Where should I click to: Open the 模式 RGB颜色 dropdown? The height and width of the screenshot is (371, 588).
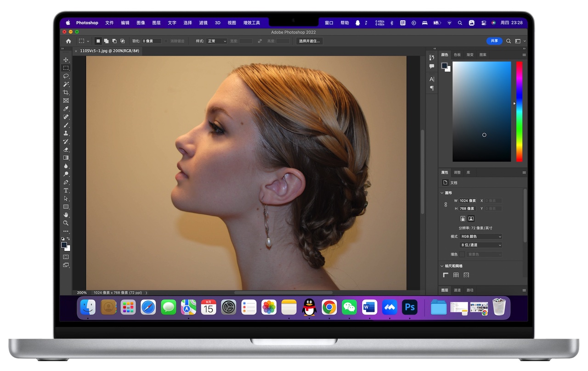(x=481, y=236)
